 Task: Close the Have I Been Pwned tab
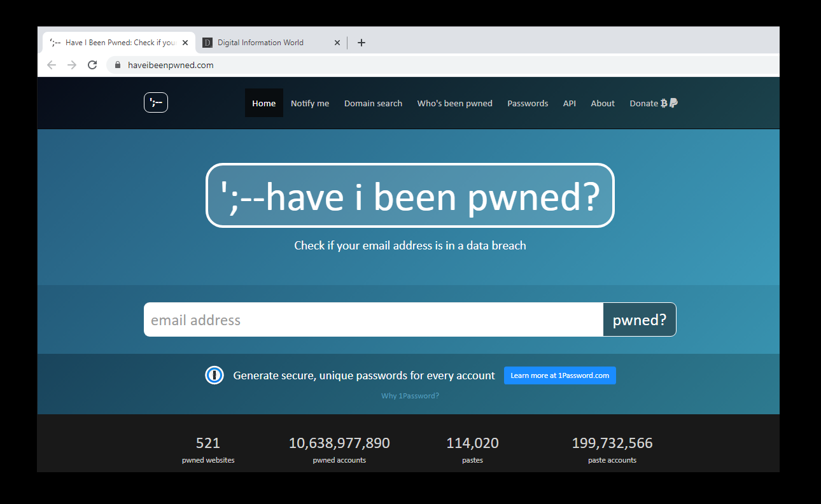tap(185, 43)
